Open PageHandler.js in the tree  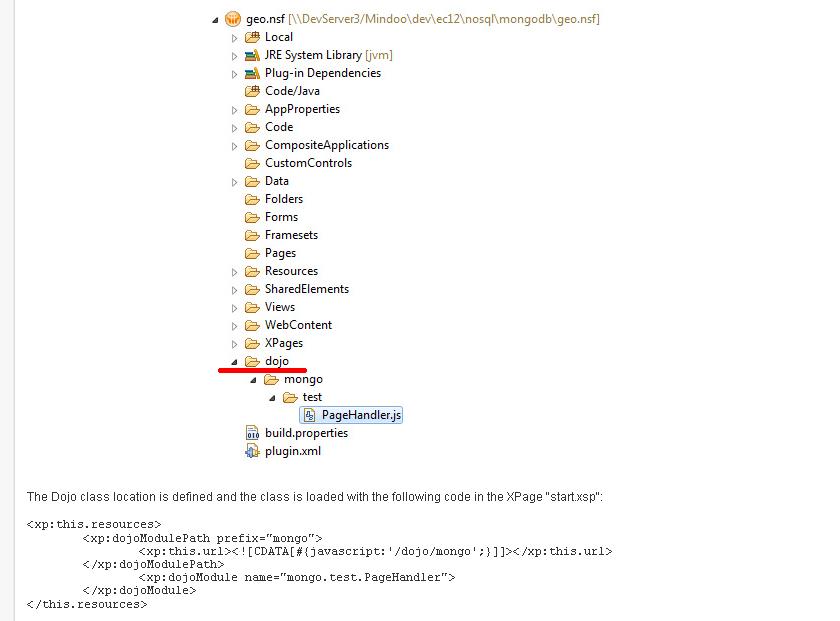point(361,415)
